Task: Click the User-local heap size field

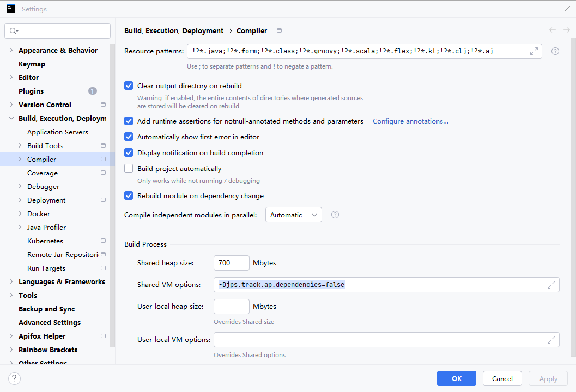Action: [x=232, y=307]
